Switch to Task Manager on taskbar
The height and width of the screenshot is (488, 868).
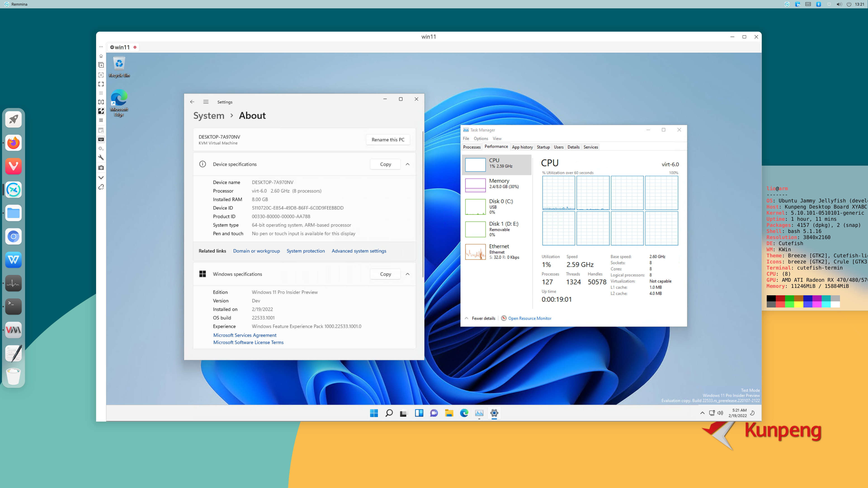(x=479, y=413)
